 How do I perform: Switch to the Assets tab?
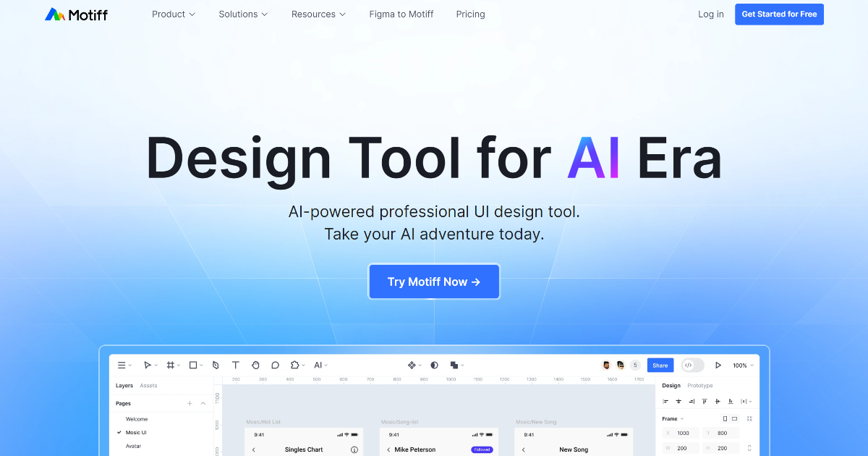(x=148, y=385)
